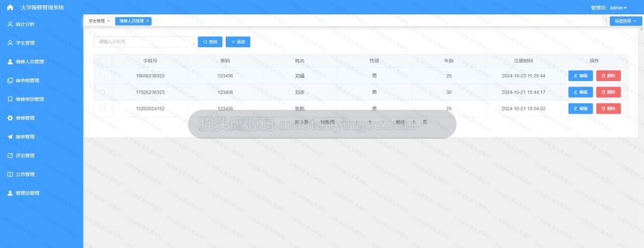Viewport: 644px width, 248px height.
Task: Click the 注册时间 column header
Action: [x=523, y=61]
